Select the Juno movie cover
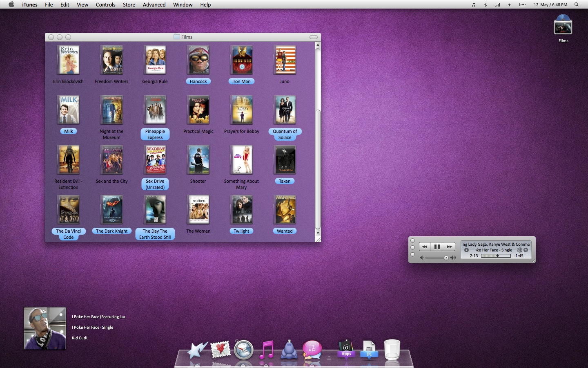This screenshot has width=588, height=368. (x=285, y=60)
